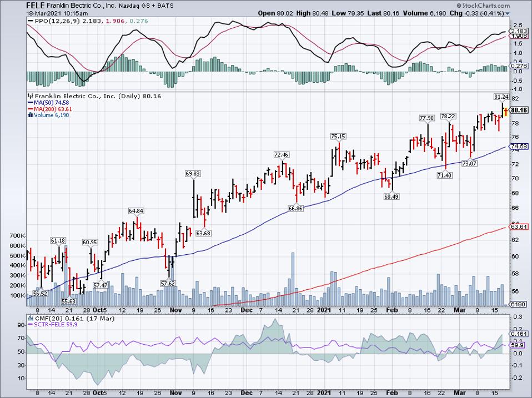Click the 63.61 MA(200) tag on the right price axis
This screenshot has width=532, height=398.
(519, 227)
